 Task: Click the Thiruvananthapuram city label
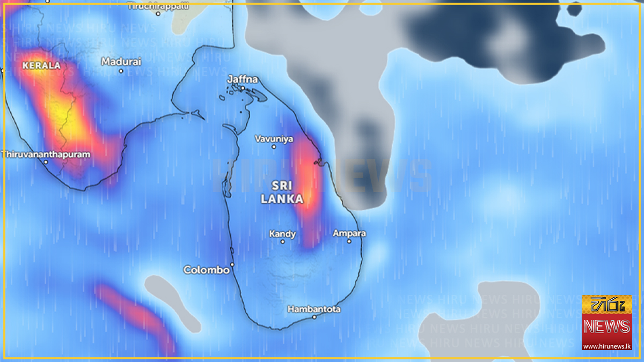pyautogui.click(x=46, y=154)
